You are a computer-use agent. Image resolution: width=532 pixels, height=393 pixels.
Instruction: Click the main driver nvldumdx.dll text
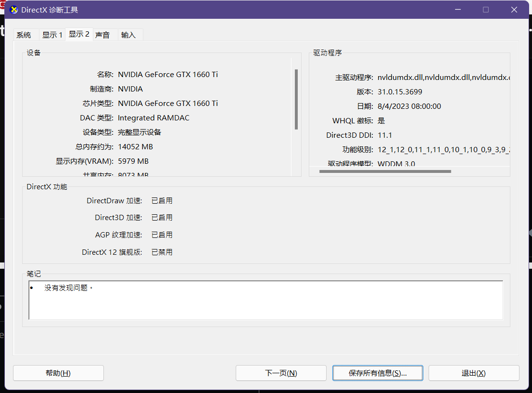tap(443, 78)
